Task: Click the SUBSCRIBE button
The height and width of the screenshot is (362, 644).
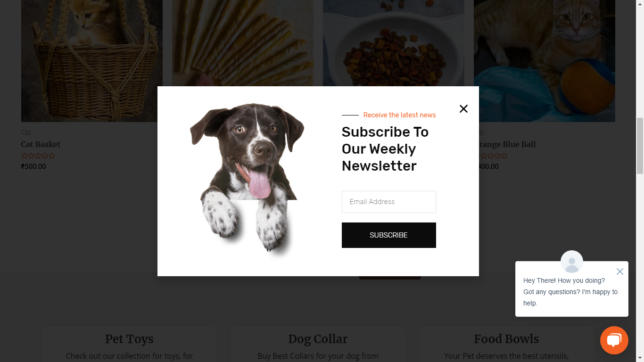Action: (x=388, y=235)
